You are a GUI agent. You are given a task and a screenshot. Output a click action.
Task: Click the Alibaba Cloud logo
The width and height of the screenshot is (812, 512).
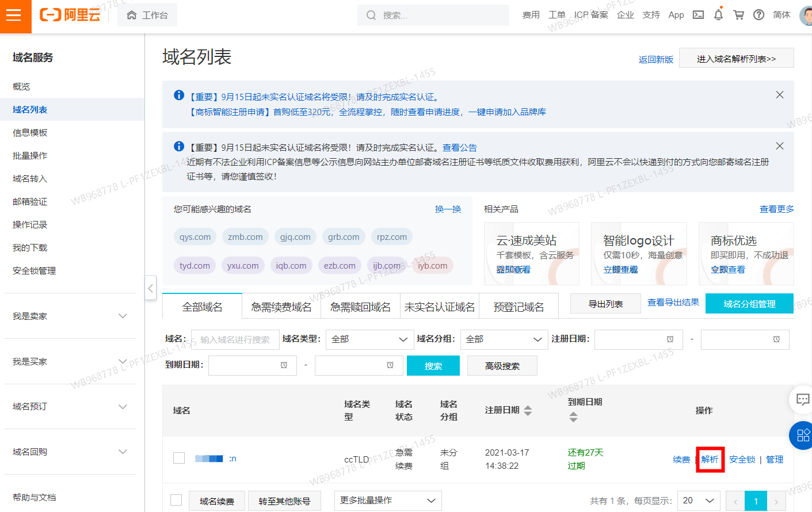tap(70, 15)
